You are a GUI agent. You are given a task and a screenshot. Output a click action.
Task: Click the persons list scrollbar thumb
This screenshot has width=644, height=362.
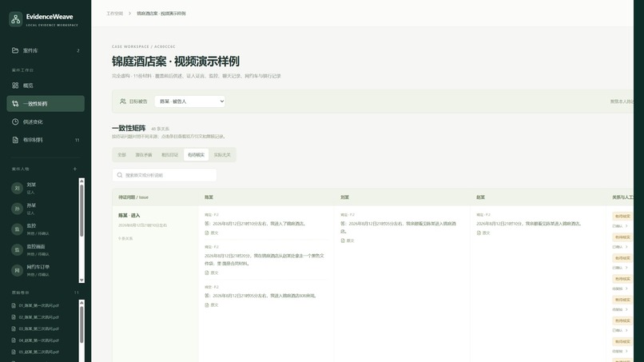[81, 210]
